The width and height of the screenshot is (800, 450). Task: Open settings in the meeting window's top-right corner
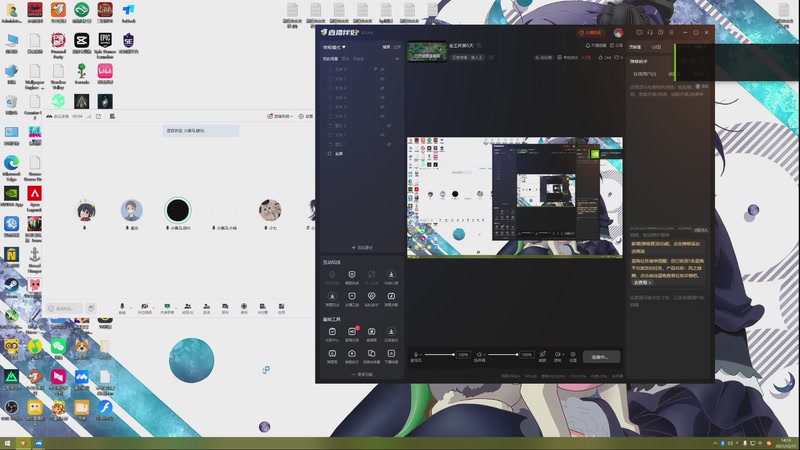(x=305, y=116)
